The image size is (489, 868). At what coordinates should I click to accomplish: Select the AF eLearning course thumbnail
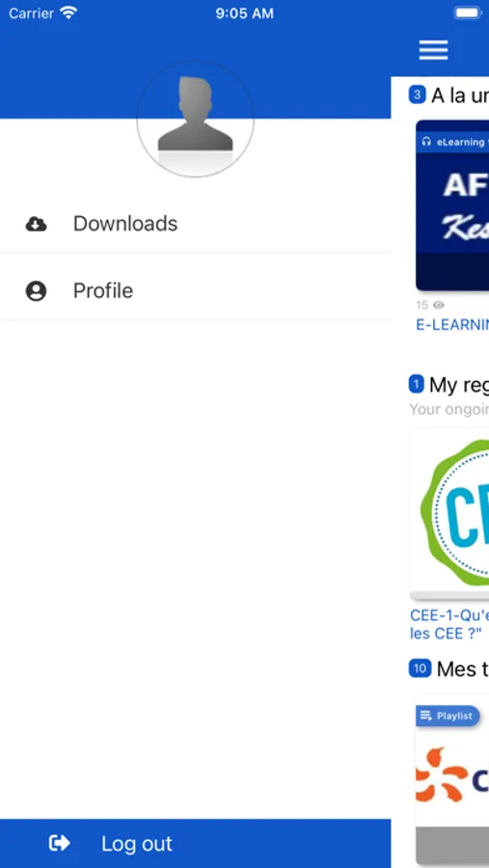[x=452, y=205]
